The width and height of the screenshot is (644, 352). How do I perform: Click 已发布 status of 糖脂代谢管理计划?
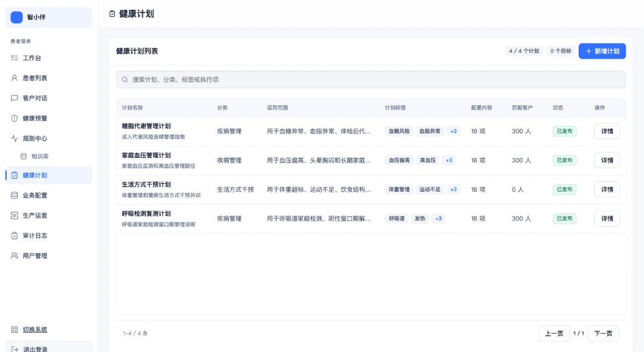coord(564,131)
